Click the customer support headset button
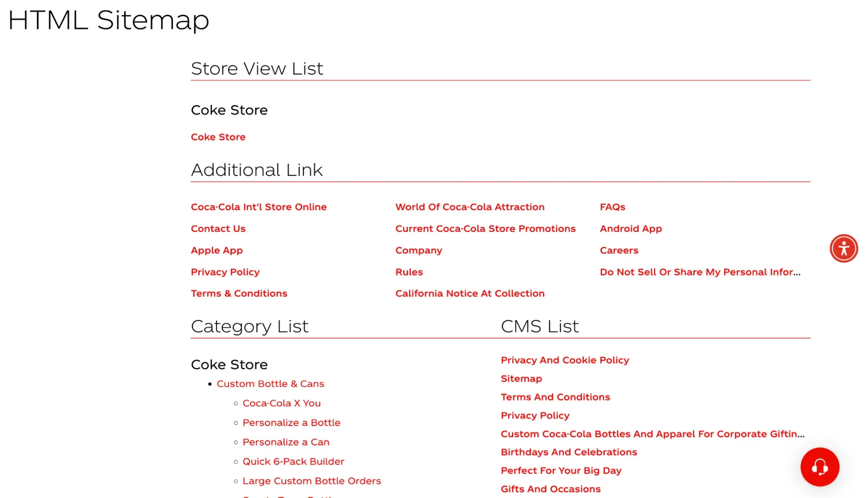 click(x=819, y=467)
